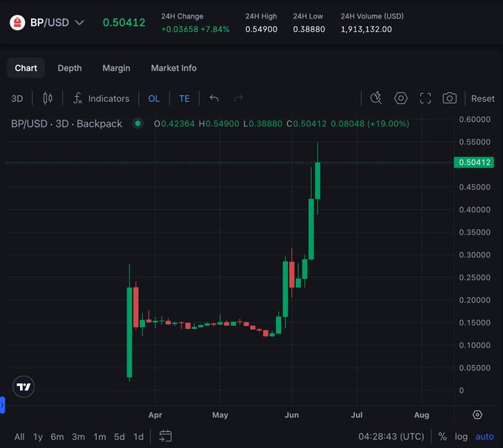Reset the chart view
Screen dimensions: 503x448
(482, 98)
